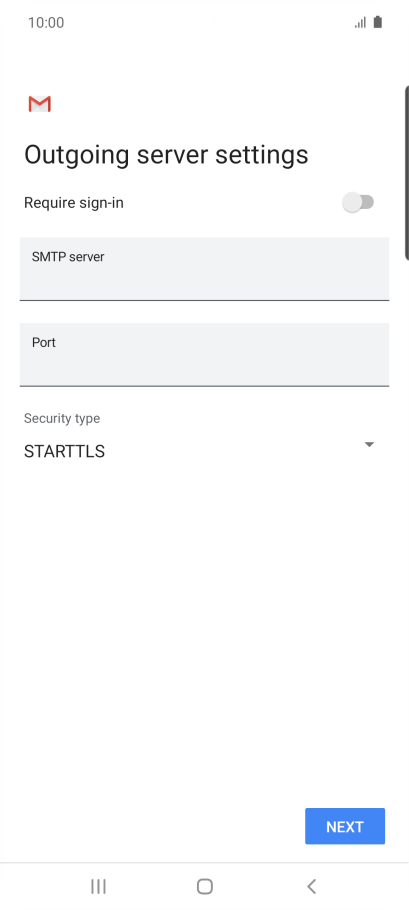
Task: Tap the SMTP server field label
Action: (68, 257)
